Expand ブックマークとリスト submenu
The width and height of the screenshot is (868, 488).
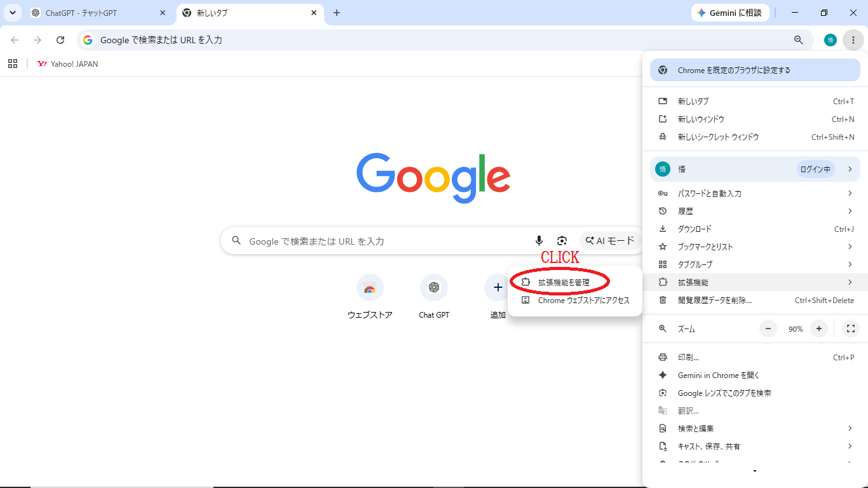click(x=755, y=247)
